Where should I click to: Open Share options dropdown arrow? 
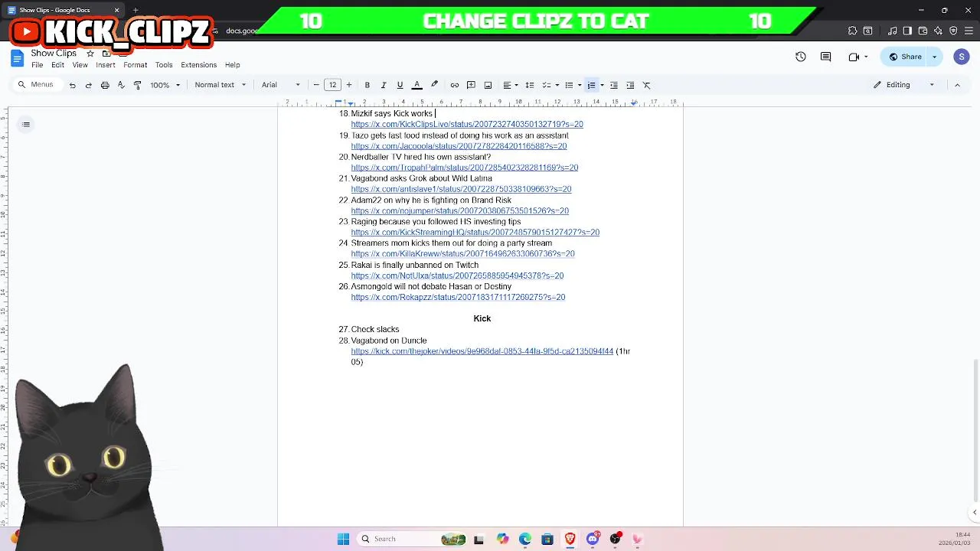click(x=934, y=57)
